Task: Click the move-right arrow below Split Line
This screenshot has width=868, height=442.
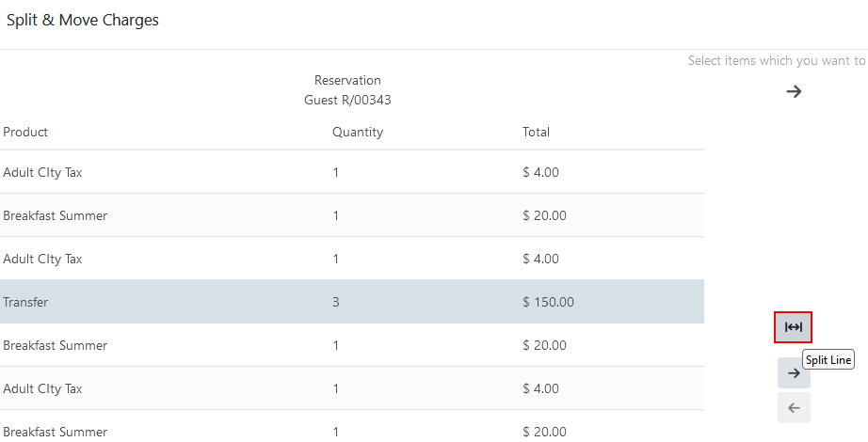Action: (794, 372)
